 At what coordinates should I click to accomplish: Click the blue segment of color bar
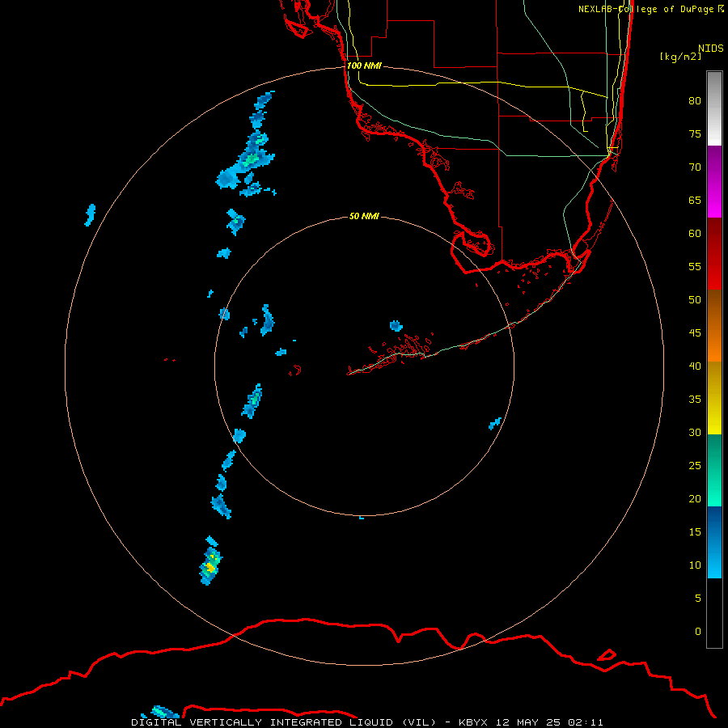[x=714, y=542]
